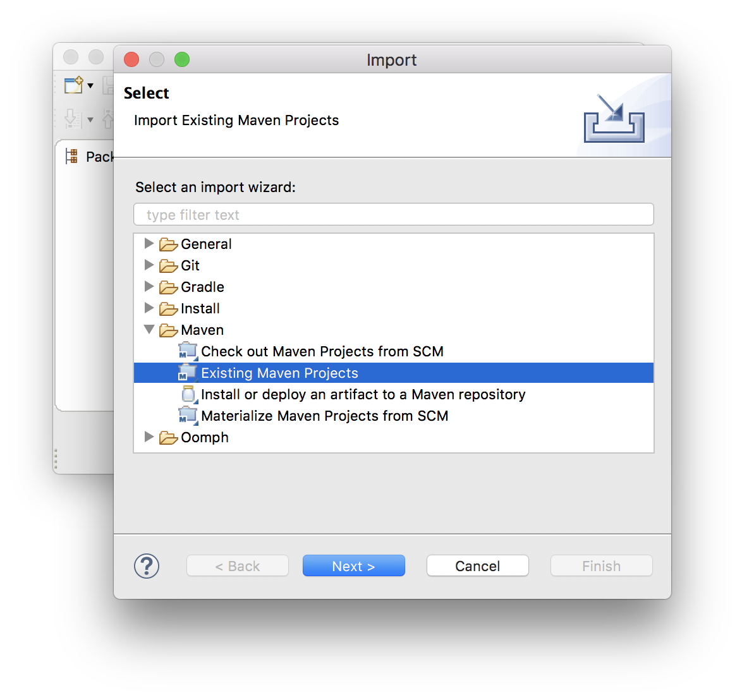Click the disabled Finish button
This screenshot has width=742, height=700.
click(602, 565)
